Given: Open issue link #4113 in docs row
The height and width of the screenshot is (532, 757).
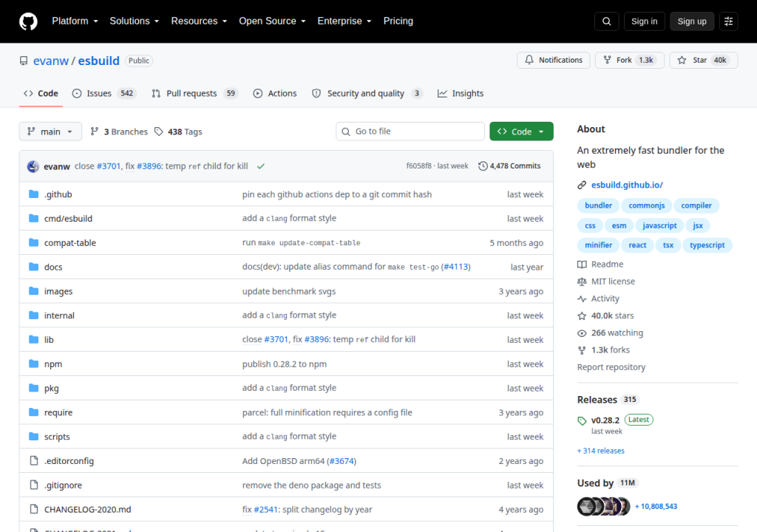Looking at the screenshot, I should click(455, 267).
